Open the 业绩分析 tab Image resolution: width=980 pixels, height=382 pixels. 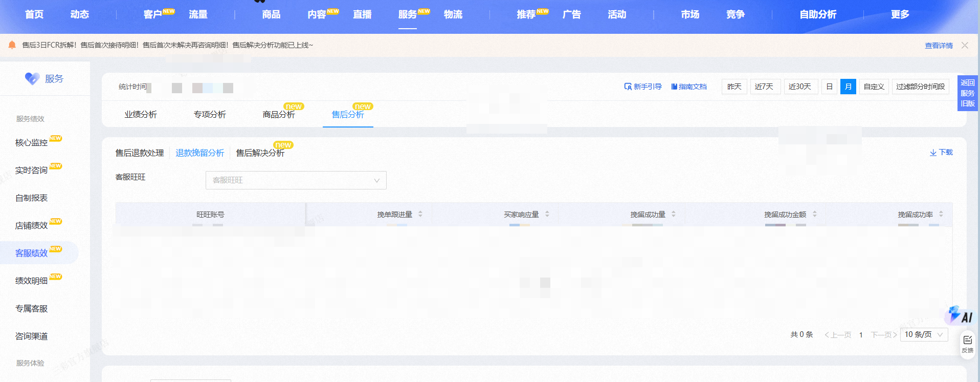tap(141, 115)
